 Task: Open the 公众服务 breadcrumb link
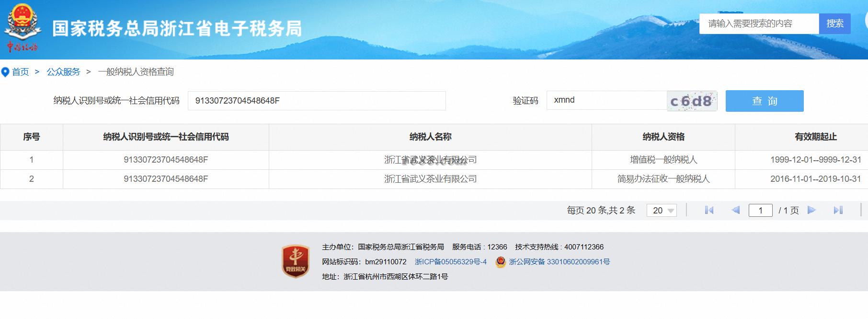coord(63,72)
